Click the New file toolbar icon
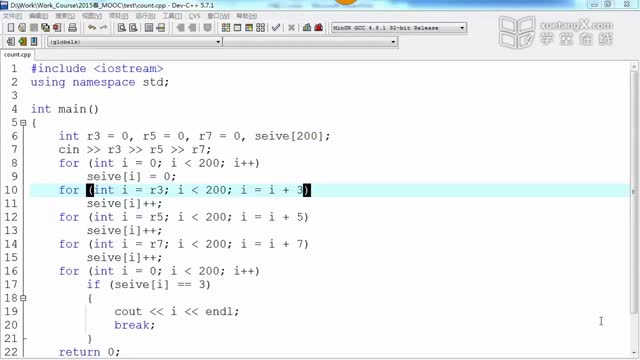The width and height of the screenshot is (640, 360). [11, 28]
